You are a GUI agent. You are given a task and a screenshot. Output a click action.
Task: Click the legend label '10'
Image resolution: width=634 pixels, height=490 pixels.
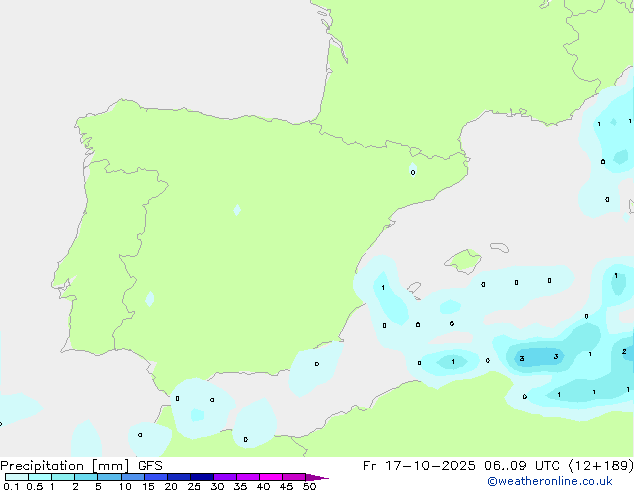click(125, 486)
